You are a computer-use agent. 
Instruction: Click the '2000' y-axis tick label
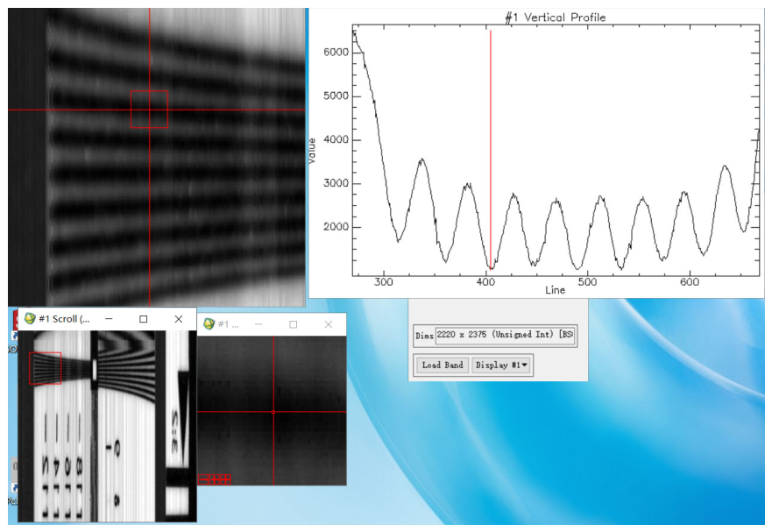coord(336,227)
